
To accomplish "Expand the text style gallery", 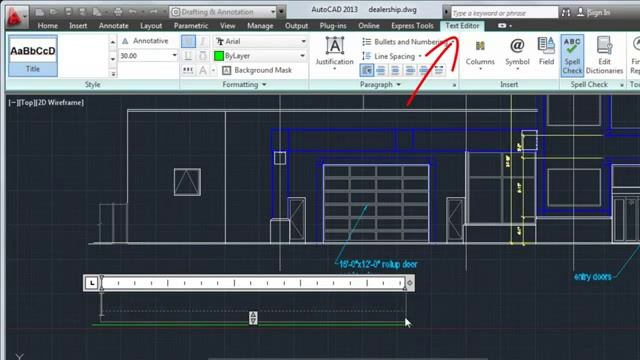I will point(113,74).
